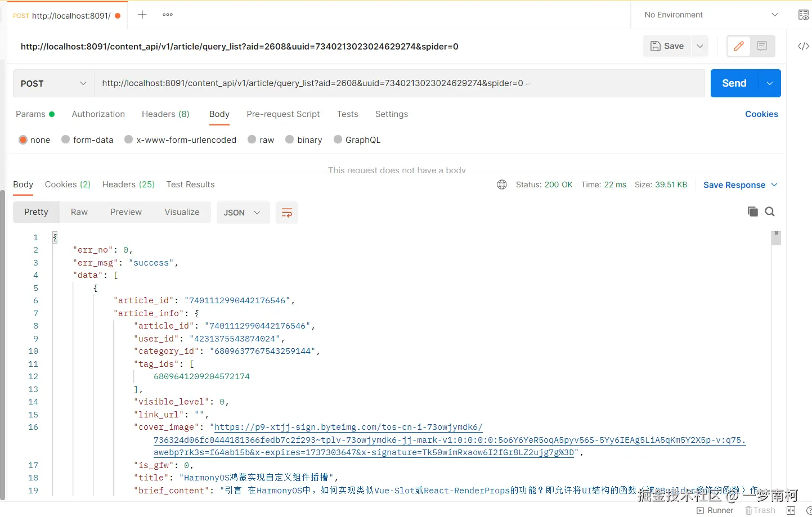Open the Tests tab
This screenshot has height=517, width=812.
[x=347, y=114]
